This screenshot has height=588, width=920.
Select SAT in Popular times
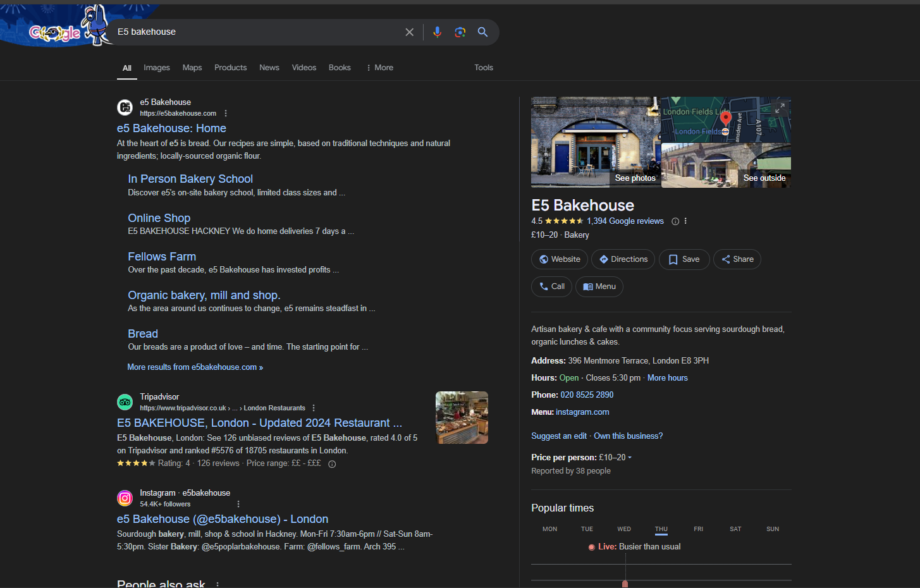tap(735, 529)
